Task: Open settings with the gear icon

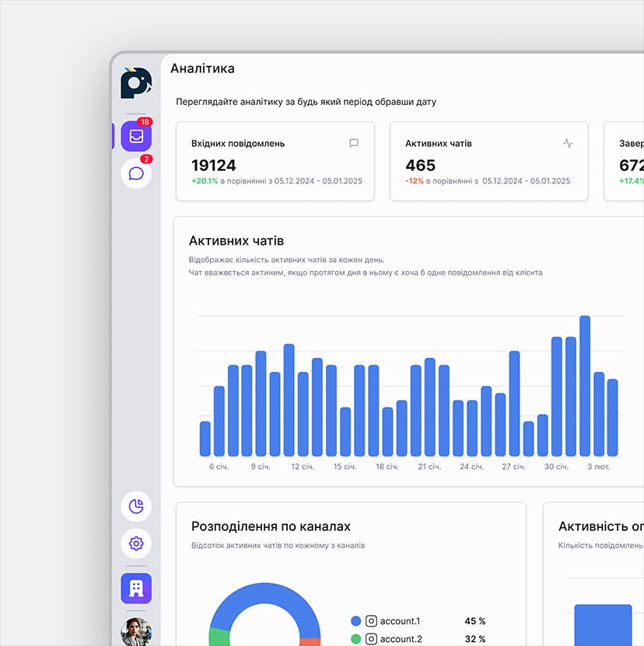Action: [x=135, y=544]
